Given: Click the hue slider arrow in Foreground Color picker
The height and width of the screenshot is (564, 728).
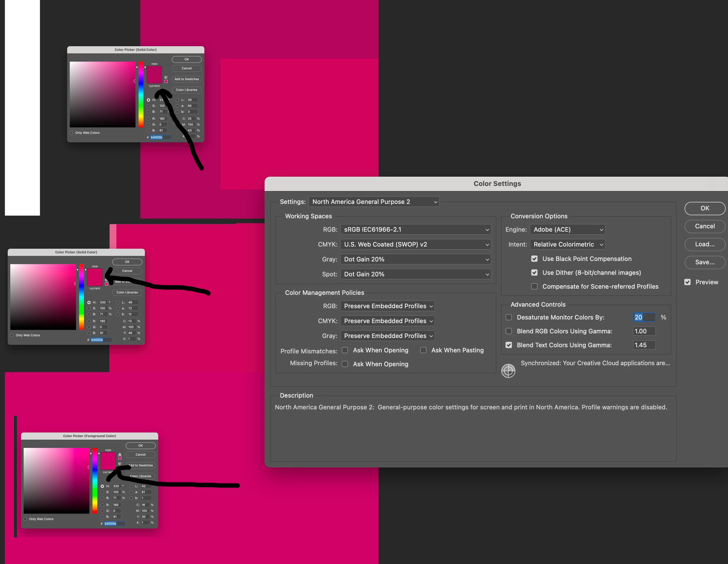Looking at the screenshot, I should (x=91, y=453).
